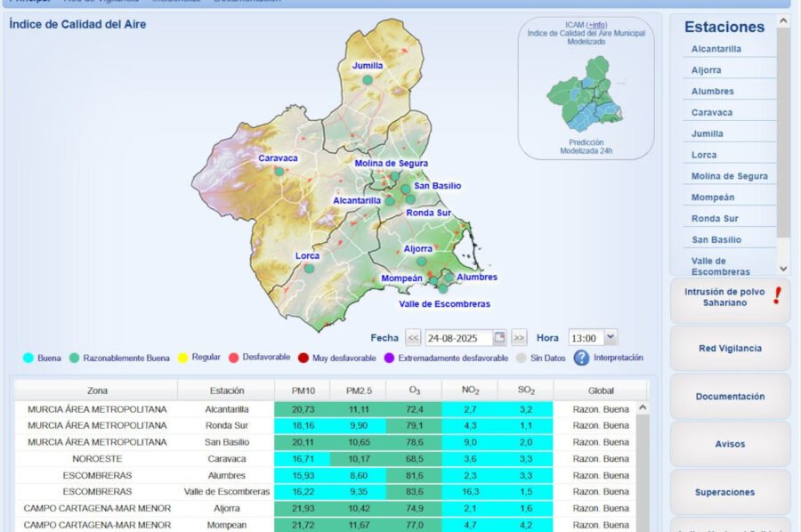801x532 pixels.
Task: Click the Documentación sidebar button
Action: (730, 397)
